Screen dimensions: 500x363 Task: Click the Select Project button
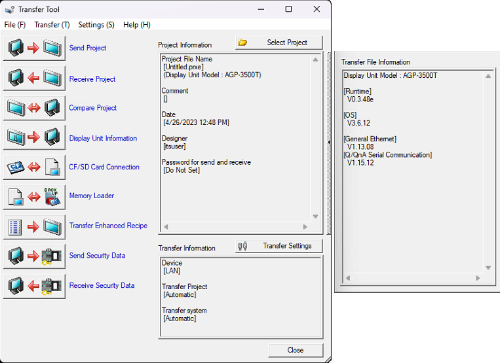coord(279,43)
